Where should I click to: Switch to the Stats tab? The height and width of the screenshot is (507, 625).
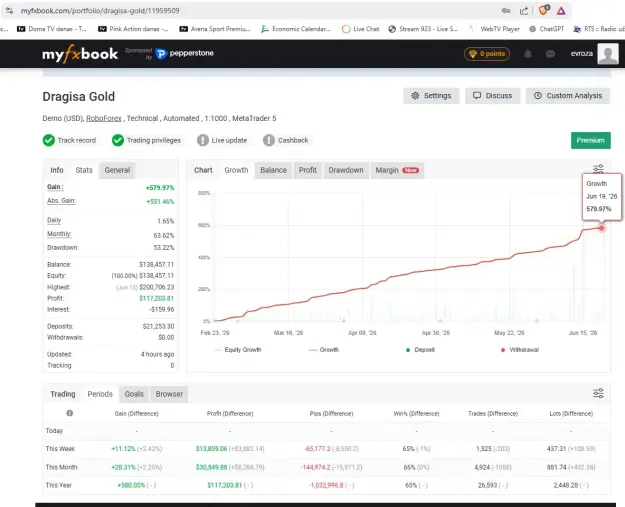(84, 170)
